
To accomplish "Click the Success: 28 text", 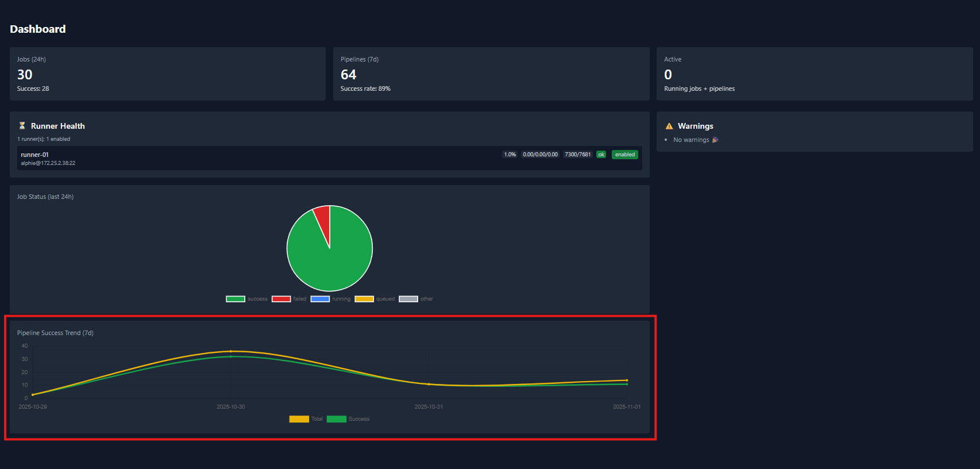I will coord(33,89).
